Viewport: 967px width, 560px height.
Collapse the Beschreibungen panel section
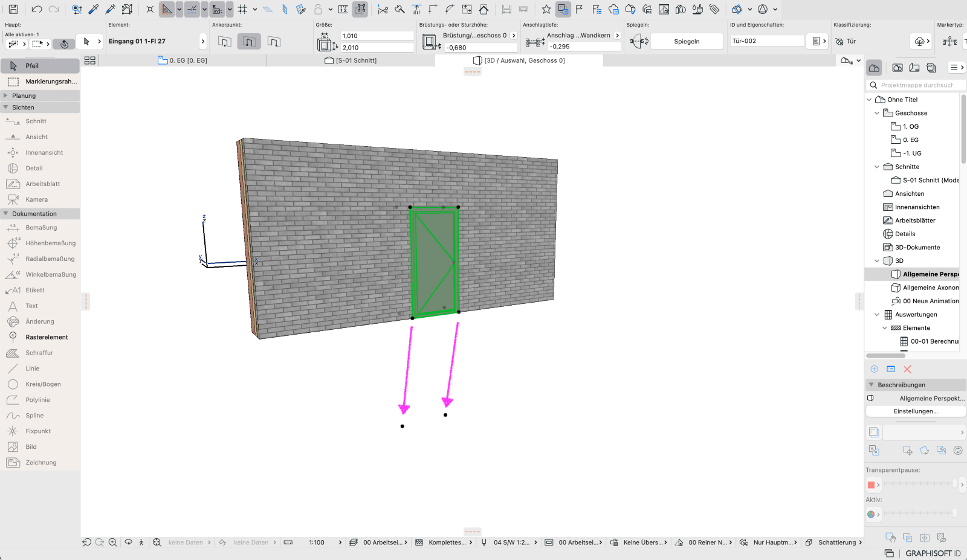[871, 385]
